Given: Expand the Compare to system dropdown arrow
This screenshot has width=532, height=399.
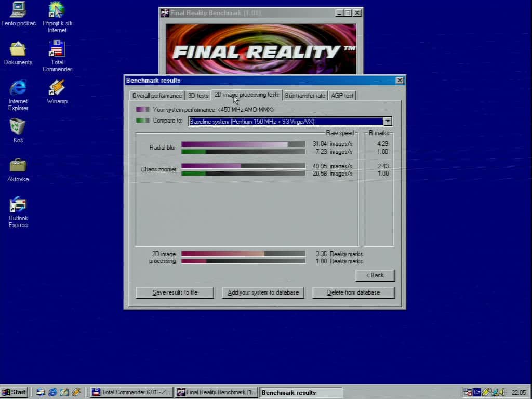Looking at the screenshot, I should click(388, 122).
